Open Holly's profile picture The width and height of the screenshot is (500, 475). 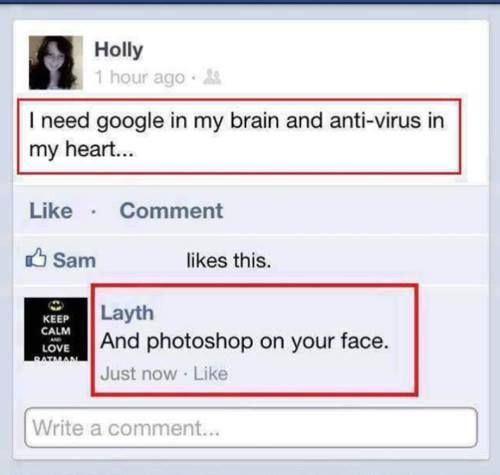tap(56, 63)
